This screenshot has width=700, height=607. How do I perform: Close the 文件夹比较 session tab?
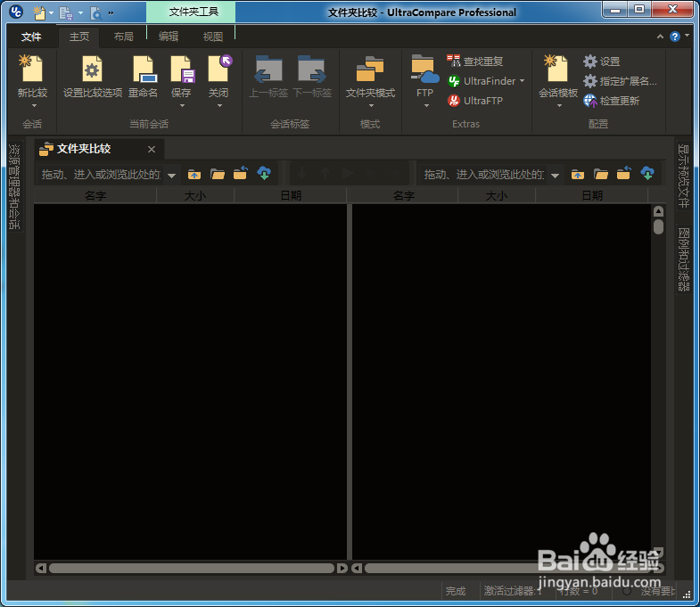point(152,149)
